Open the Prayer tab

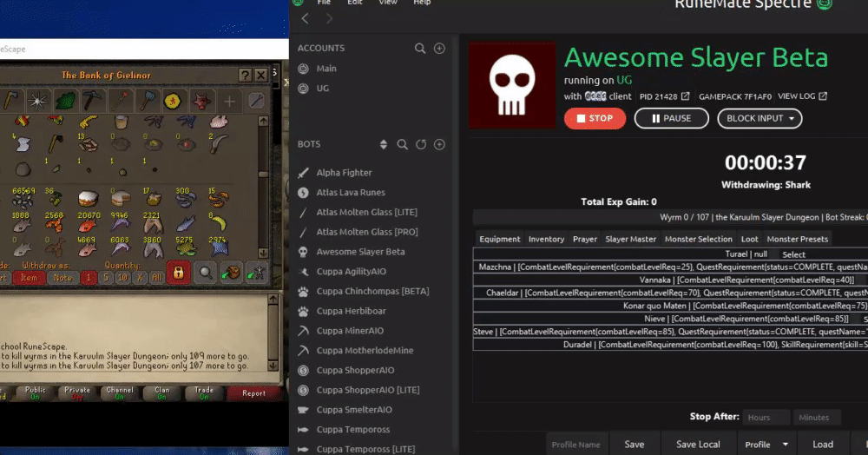click(585, 239)
